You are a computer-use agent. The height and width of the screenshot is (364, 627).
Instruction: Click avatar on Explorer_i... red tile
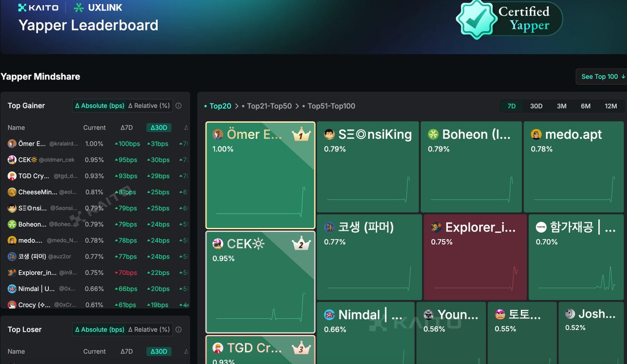tap(436, 227)
